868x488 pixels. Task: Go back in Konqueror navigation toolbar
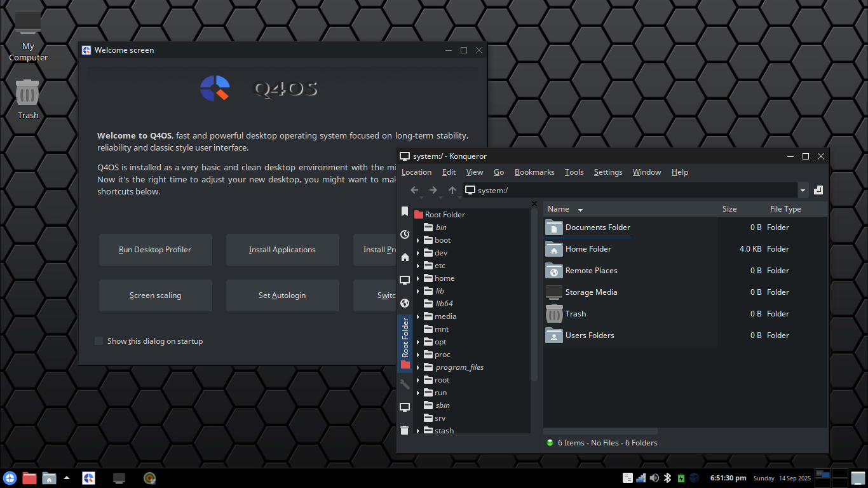414,190
